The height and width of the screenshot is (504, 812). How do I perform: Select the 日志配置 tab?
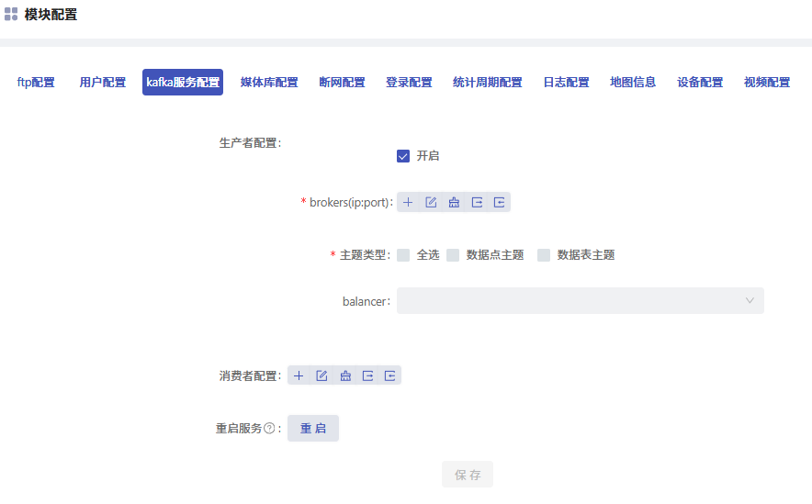[x=566, y=83]
